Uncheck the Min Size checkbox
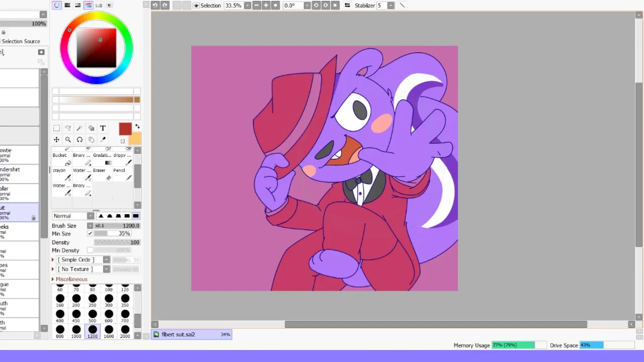 click(x=90, y=234)
